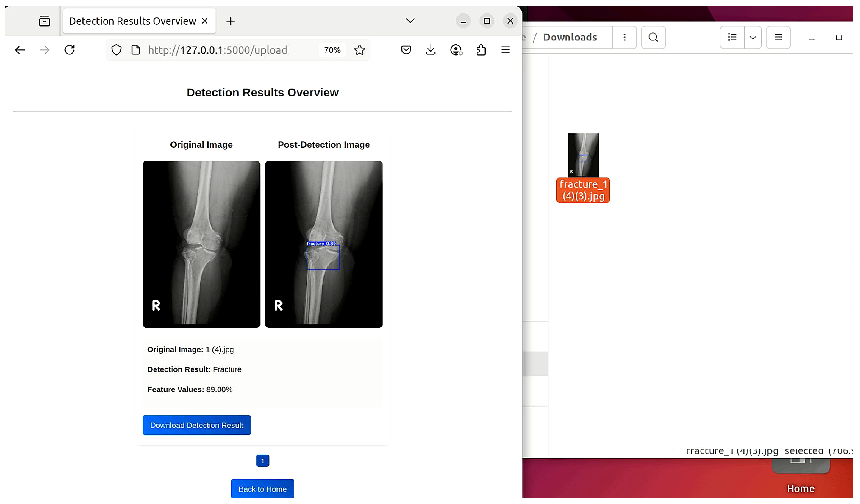The width and height of the screenshot is (860, 504).
Task: Bookmark this page with the star
Action: point(359,50)
